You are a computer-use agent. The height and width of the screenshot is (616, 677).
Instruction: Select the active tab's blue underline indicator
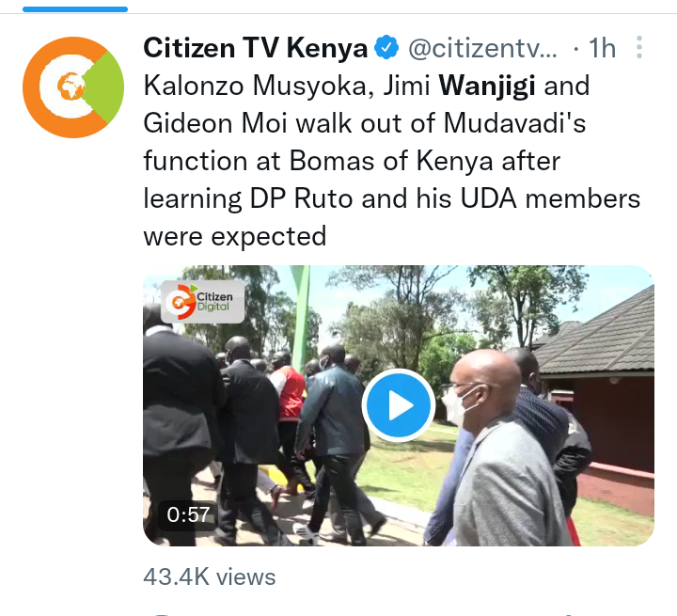click(x=75, y=9)
